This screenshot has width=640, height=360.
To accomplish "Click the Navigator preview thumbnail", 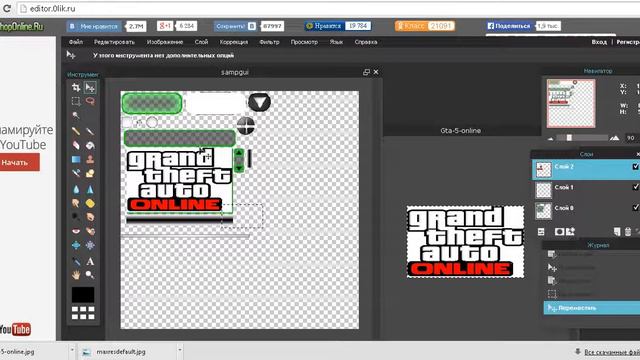I will [x=571, y=103].
